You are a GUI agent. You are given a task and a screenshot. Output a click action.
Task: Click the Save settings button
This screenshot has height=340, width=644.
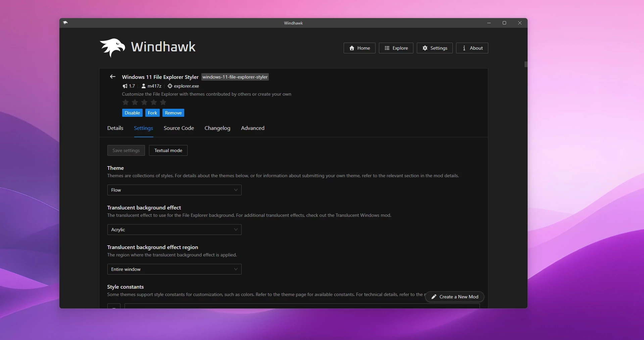point(126,150)
